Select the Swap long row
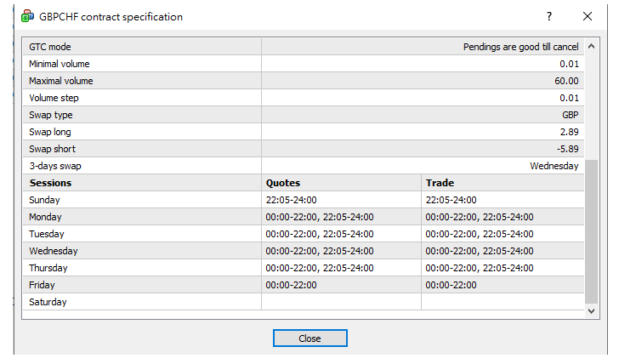619x364 pixels. tap(304, 132)
